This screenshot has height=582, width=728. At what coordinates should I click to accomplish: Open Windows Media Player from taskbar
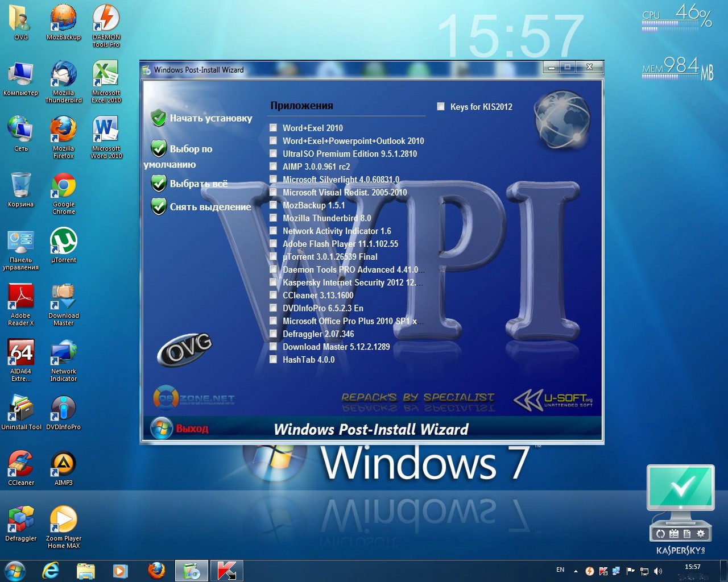tap(120, 571)
